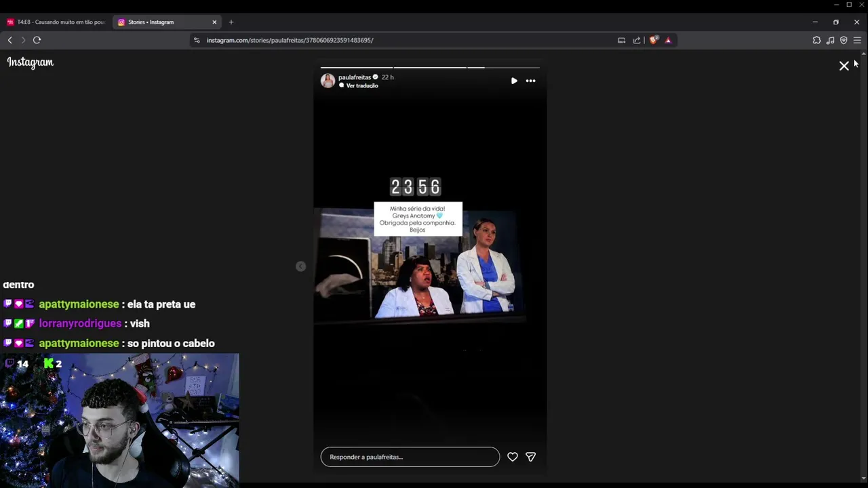Click the third story progress segment
The width and height of the screenshot is (868, 488).
click(503, 67)
